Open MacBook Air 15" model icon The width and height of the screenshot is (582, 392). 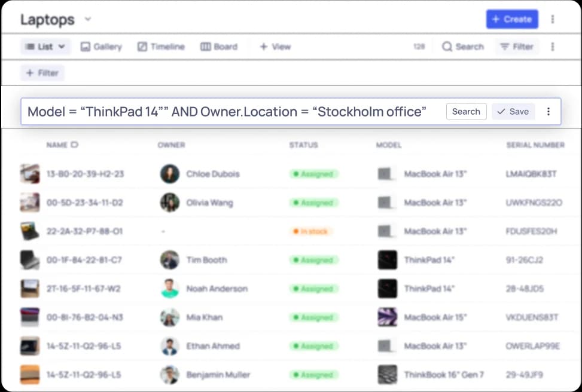(x=387, y=317)
